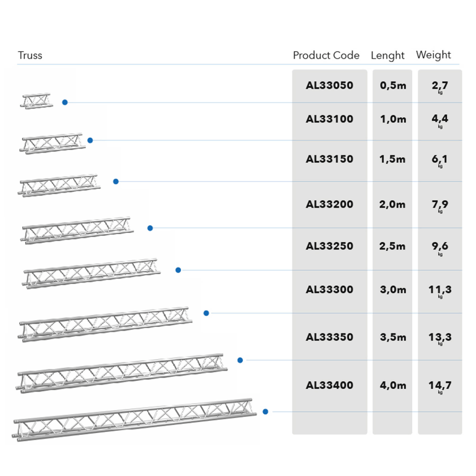Click the blue dot beside the longest truss
Viewport: 476px width, 476px height.
(265, 412)
